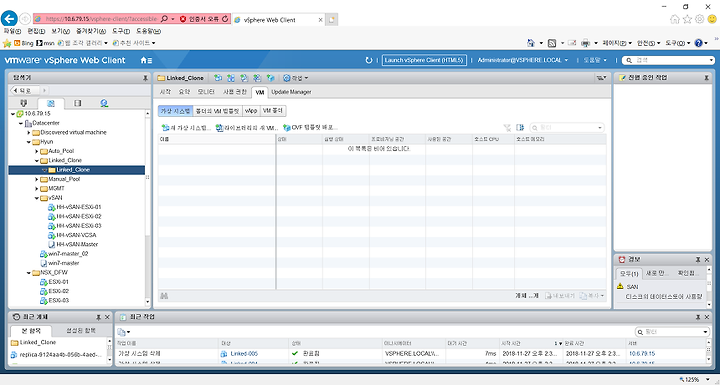Open the Linked-005 target link

[x=244, y=354]
